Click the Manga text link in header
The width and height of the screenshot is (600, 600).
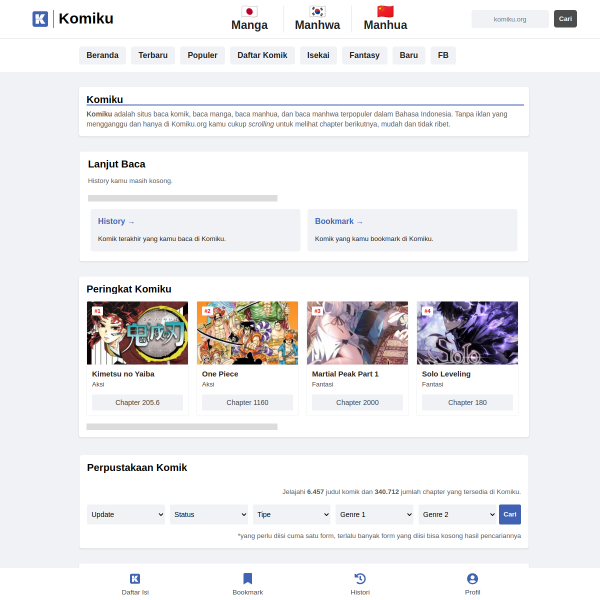tap(249, 25)
